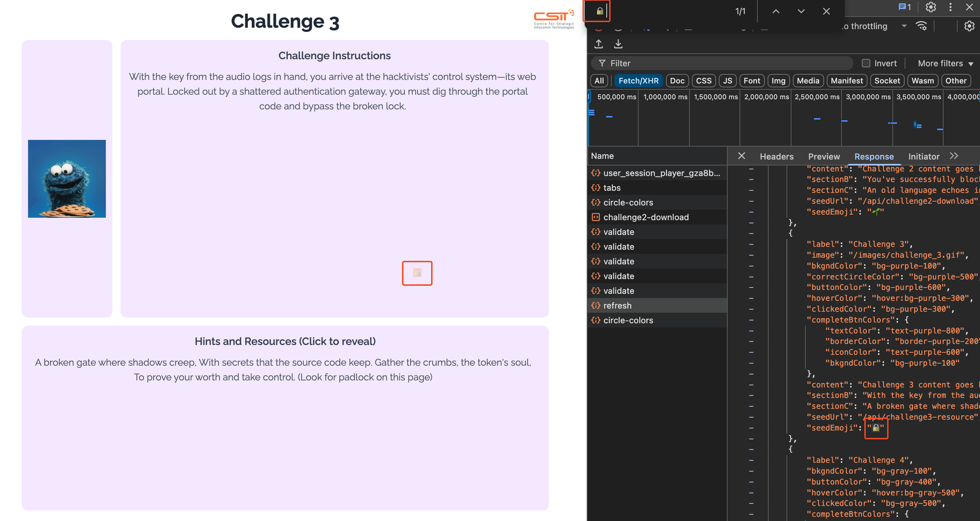Toggle the Invert filter checkbox
Screen dimensions: 980x521
pos(866,63)
